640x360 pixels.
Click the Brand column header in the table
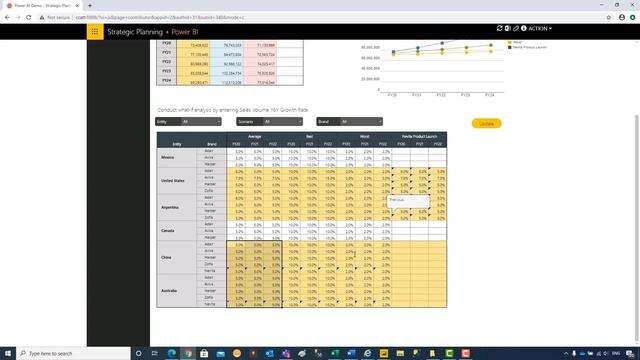[212, 144]
